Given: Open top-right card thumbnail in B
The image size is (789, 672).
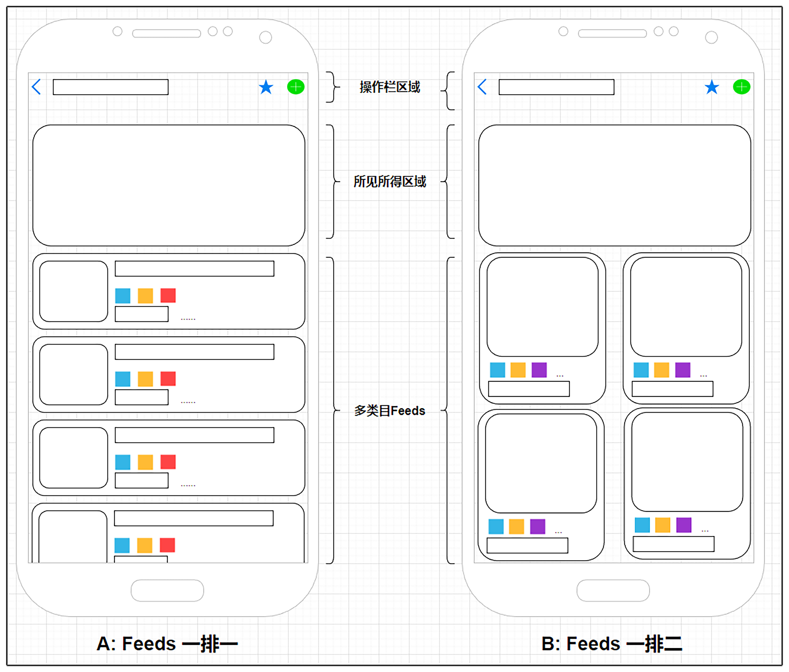Looking at the screenshot, I should 686,307.
